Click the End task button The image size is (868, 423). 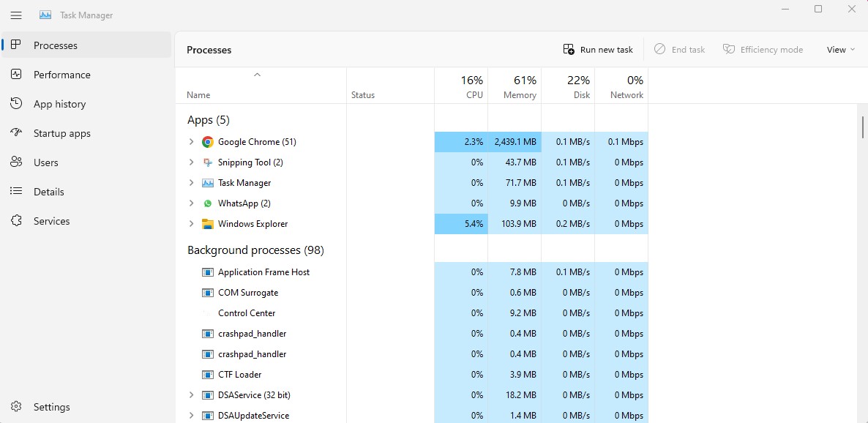(x=679, y=49)
